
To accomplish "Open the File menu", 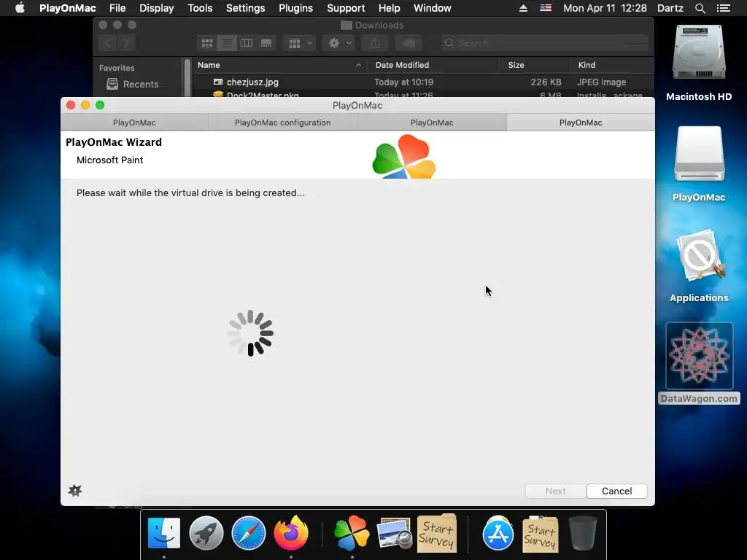I will pos(117,8).
